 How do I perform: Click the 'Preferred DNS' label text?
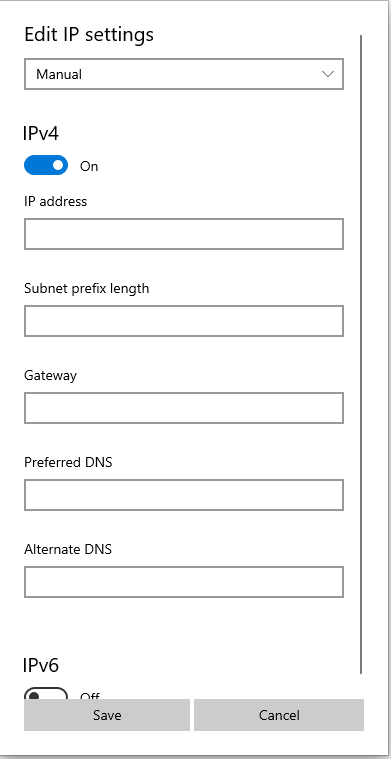point(68,462)
